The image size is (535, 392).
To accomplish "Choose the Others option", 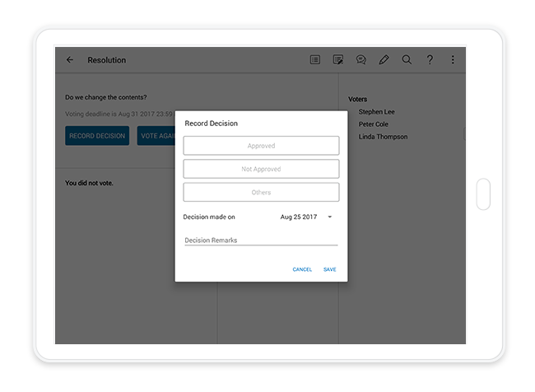I will (261, 192).
